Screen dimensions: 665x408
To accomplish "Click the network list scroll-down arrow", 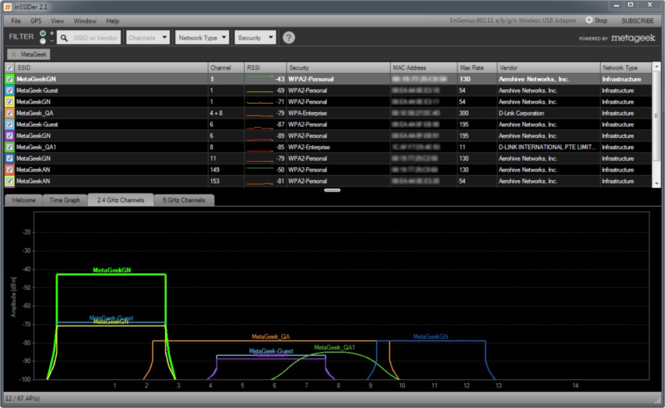I will coord(657,183).
